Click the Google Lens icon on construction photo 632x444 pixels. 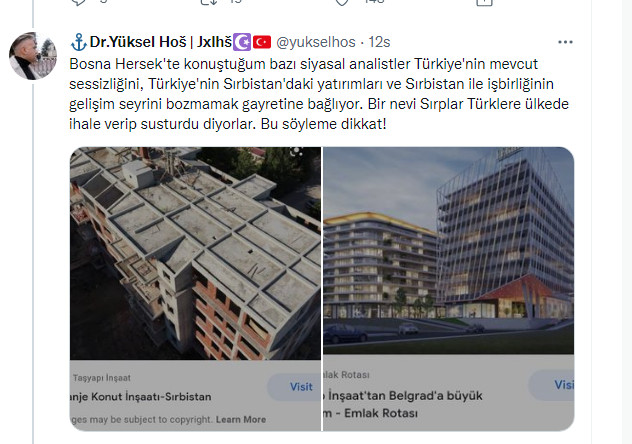297,152
